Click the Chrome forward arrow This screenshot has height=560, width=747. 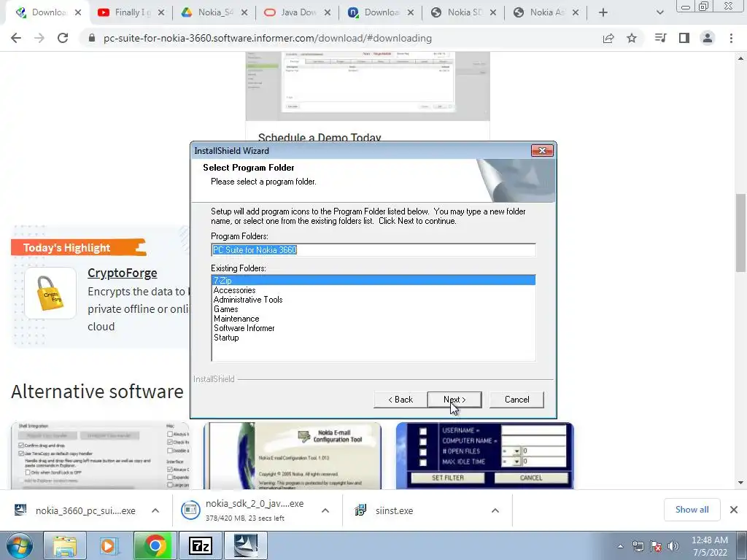coord(39,38)
